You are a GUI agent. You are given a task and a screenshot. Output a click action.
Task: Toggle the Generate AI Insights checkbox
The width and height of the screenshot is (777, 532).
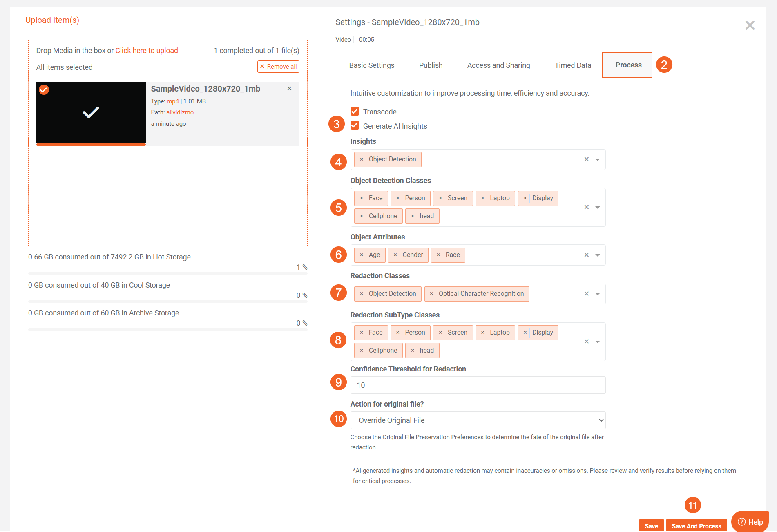(355, 126)
